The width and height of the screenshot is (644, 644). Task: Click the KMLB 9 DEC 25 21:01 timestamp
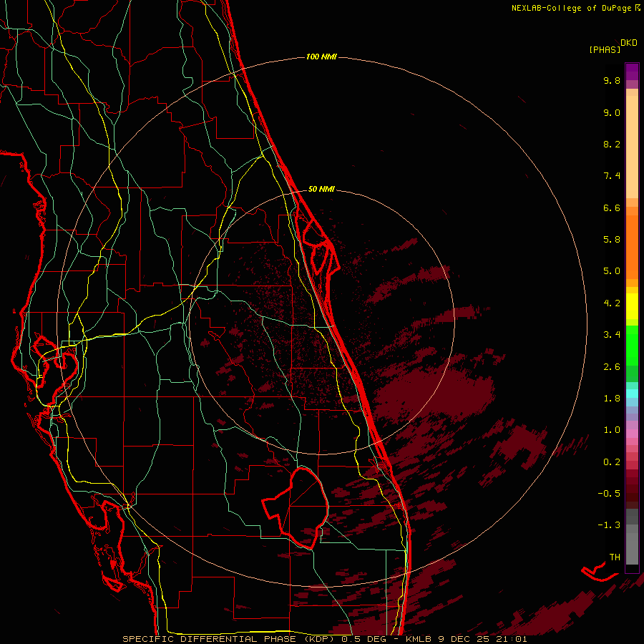pos(466,639)
